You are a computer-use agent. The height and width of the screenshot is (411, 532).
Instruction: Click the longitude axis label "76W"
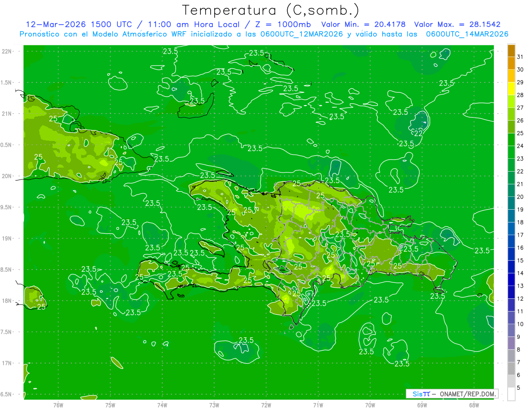pyautogui.click(x=58, y=405)
